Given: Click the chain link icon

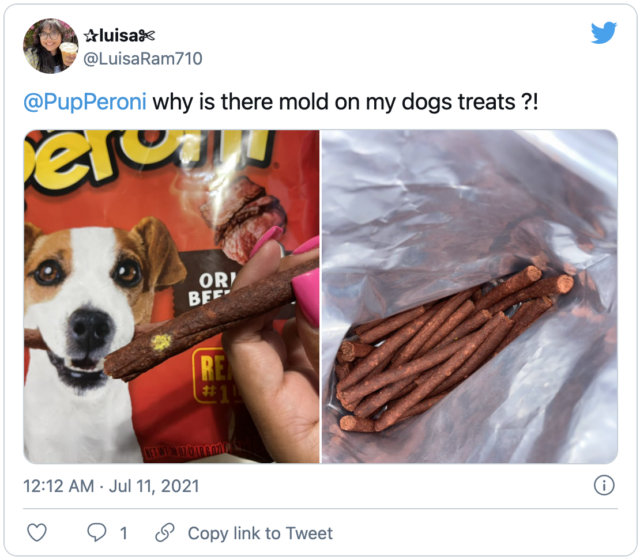Looking at the screenshot, I should pyautogui.click(x=165, y=532).
